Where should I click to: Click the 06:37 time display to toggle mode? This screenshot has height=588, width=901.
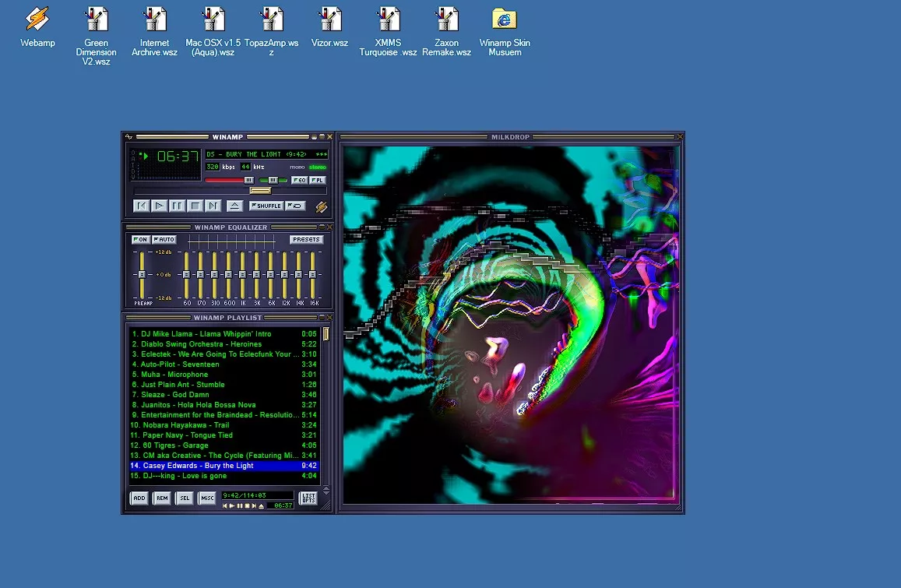(178, 157)
